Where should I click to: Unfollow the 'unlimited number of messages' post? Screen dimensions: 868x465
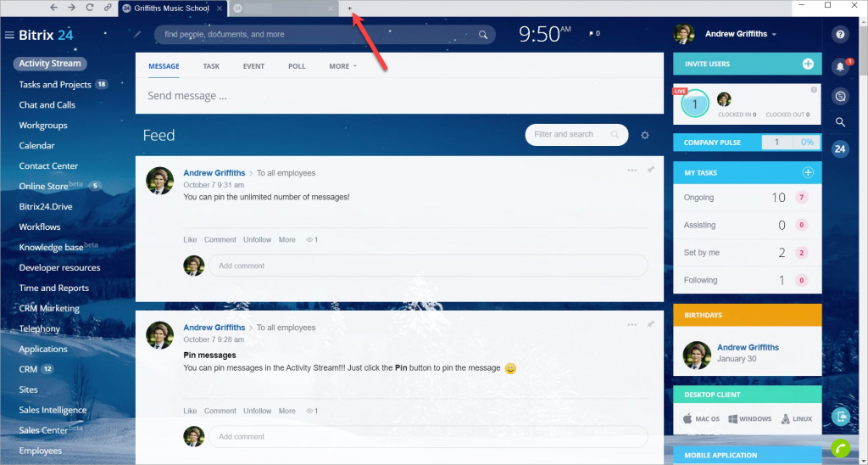258,239
